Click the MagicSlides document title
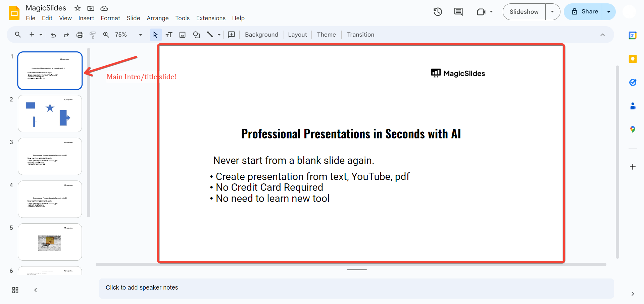This screenshot has height=304, width=644. tap(46, 8)
